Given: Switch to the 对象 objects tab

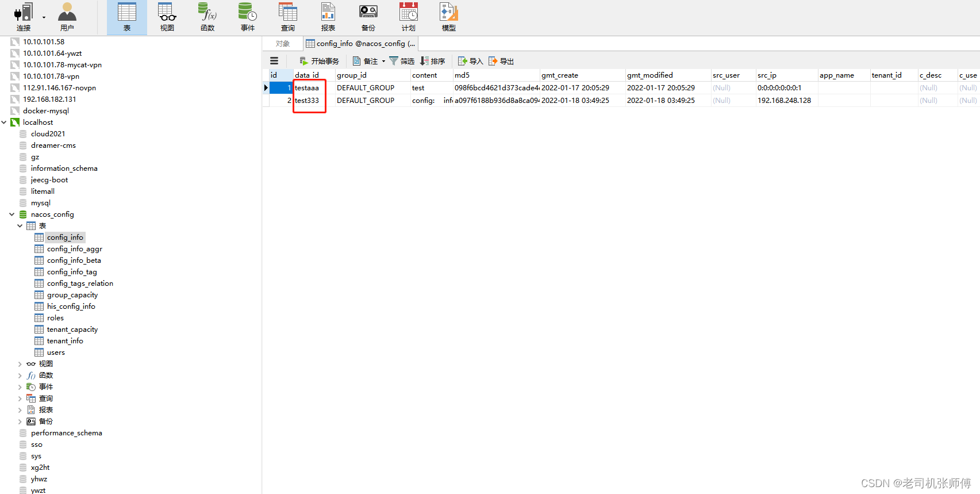Looking at the screenshot, I should (282, 44).
